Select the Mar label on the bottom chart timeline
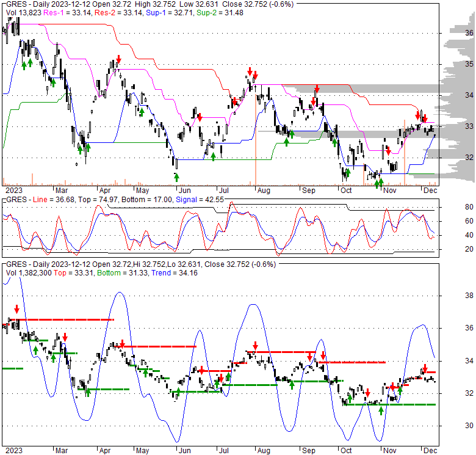Viewport: 476px width, 455px height. tap(61, 451)
